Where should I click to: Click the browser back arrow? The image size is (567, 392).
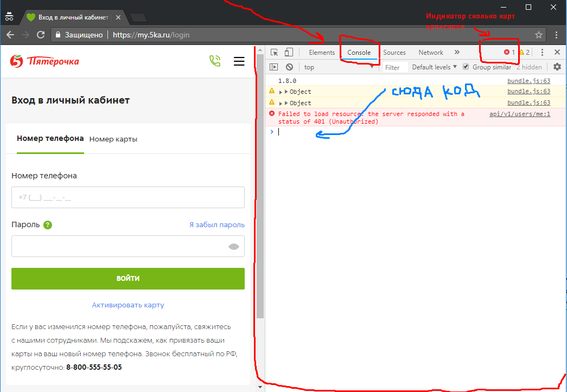tap(10, 35)
